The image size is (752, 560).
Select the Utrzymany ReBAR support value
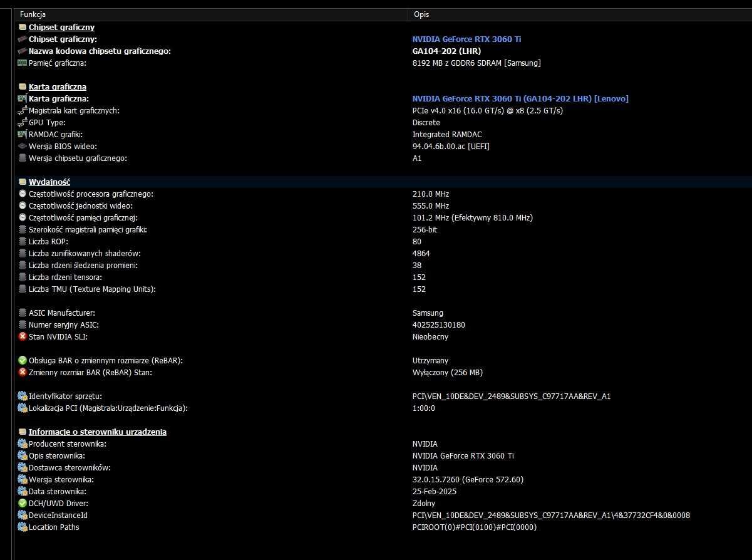(431, 360)
